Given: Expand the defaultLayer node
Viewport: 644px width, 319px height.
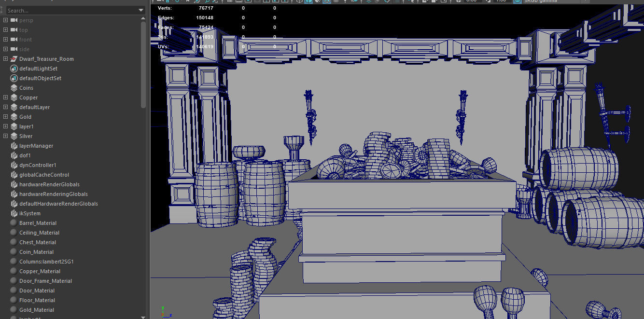Looking at the screenshot, I should 5,107.
